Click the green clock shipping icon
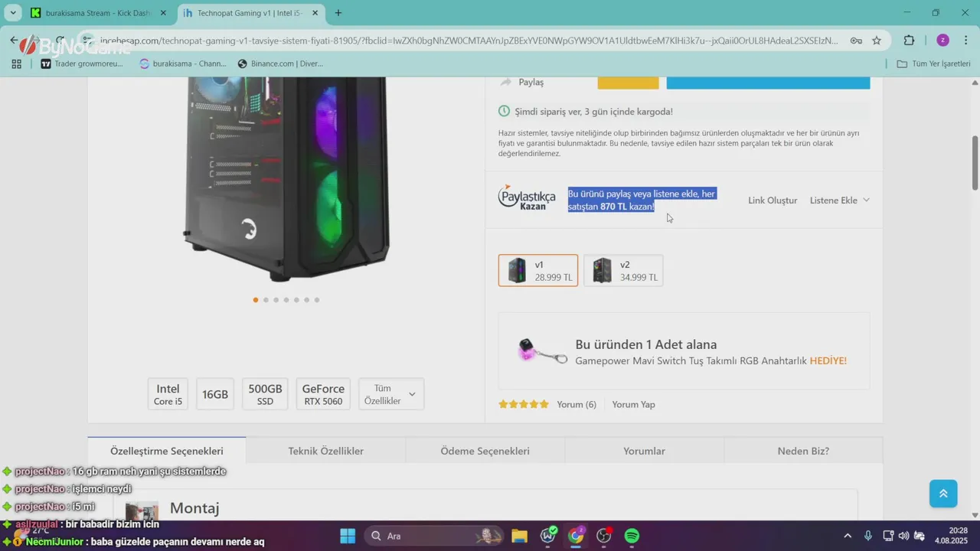Screen dimensions: 980x551 click(504, 111)
